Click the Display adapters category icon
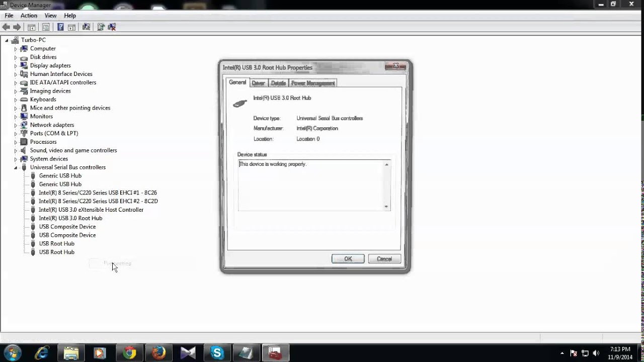Screen dimensions: 644x362 pyautogui.click(x=24, y=65)
